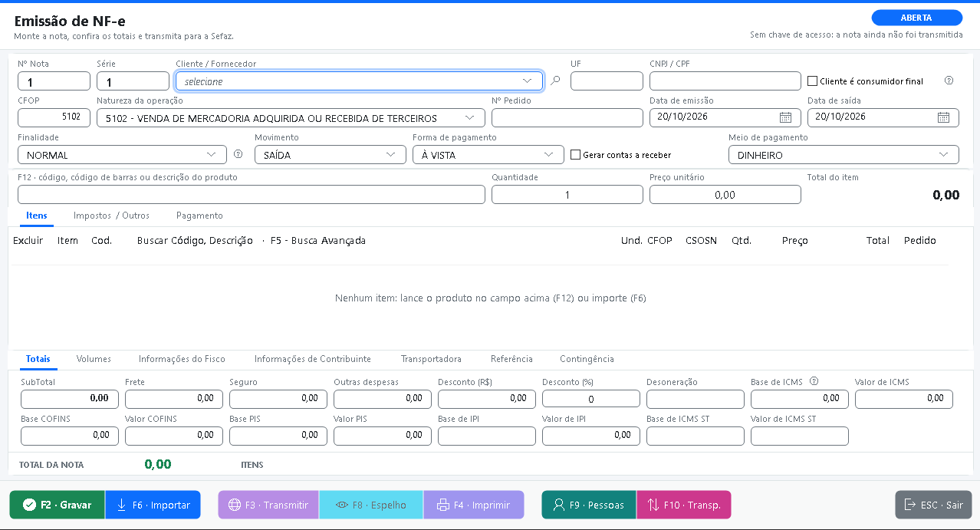Open the F9 Pessoas button
This screenshot has height=530, width=980.
589,505
